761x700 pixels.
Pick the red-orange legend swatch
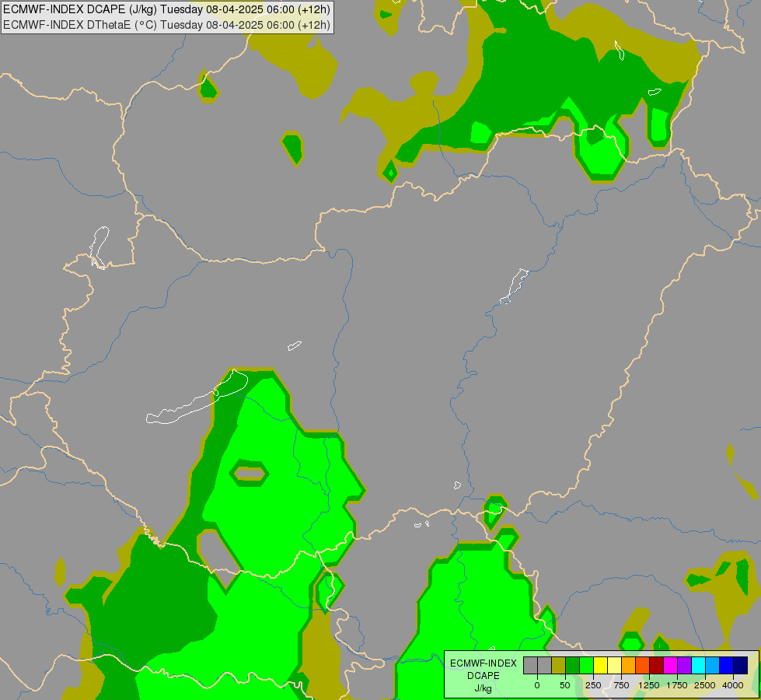[x=643, y=665]
